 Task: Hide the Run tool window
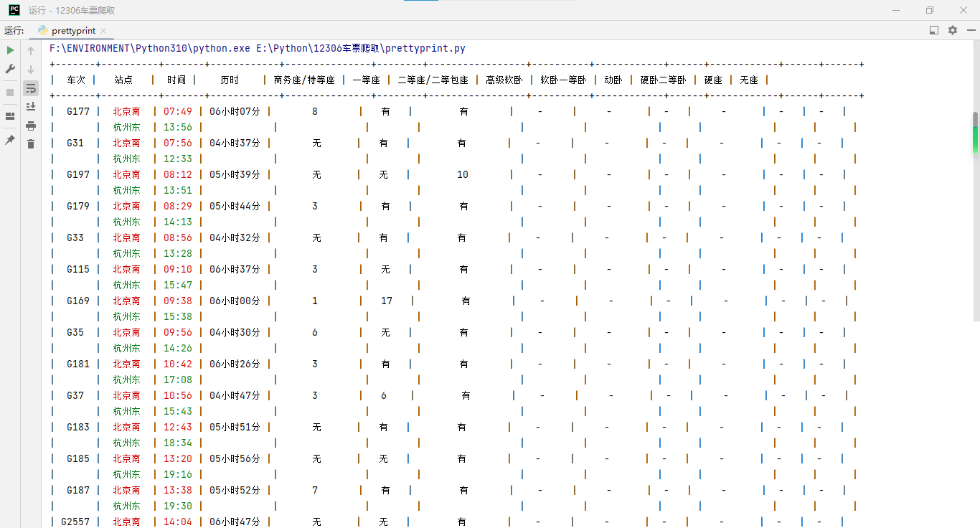pos(971,30)
